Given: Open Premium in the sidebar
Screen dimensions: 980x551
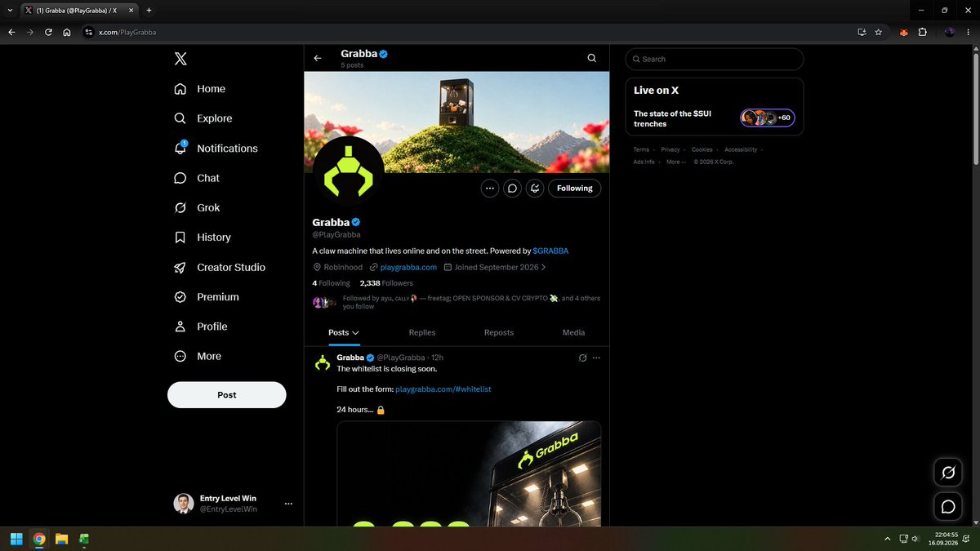Looking at the screenshot, I should (206, 297).
